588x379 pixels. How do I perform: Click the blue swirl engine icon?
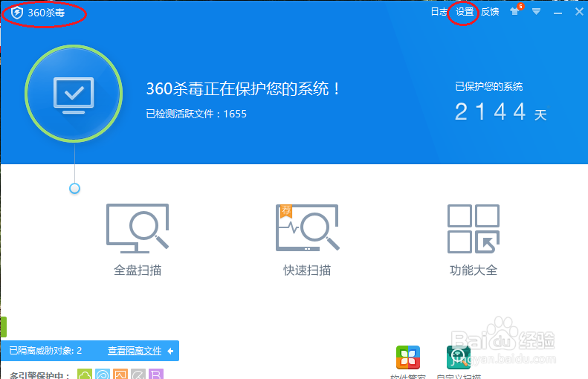pyautogui.click(x=103, y=374)
